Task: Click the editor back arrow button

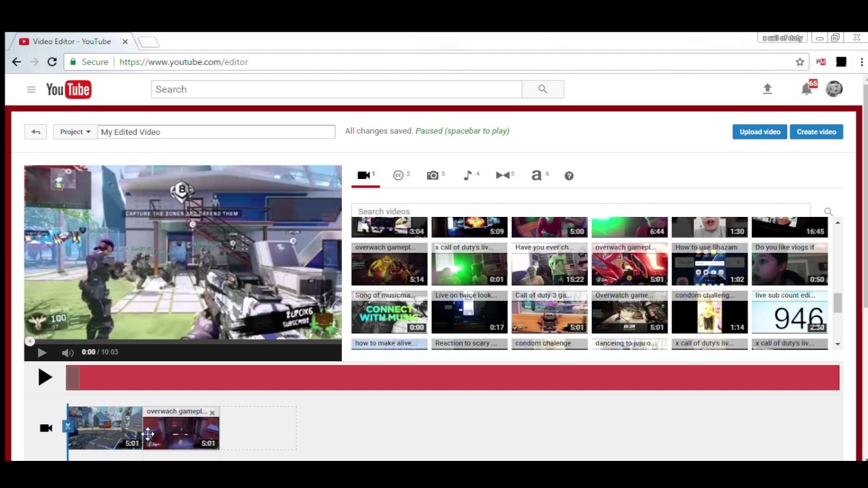Action: point(36,131)
